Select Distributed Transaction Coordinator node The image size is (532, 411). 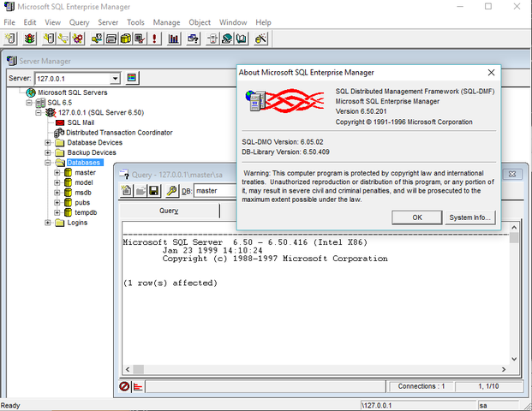click(x=119, y=133)
